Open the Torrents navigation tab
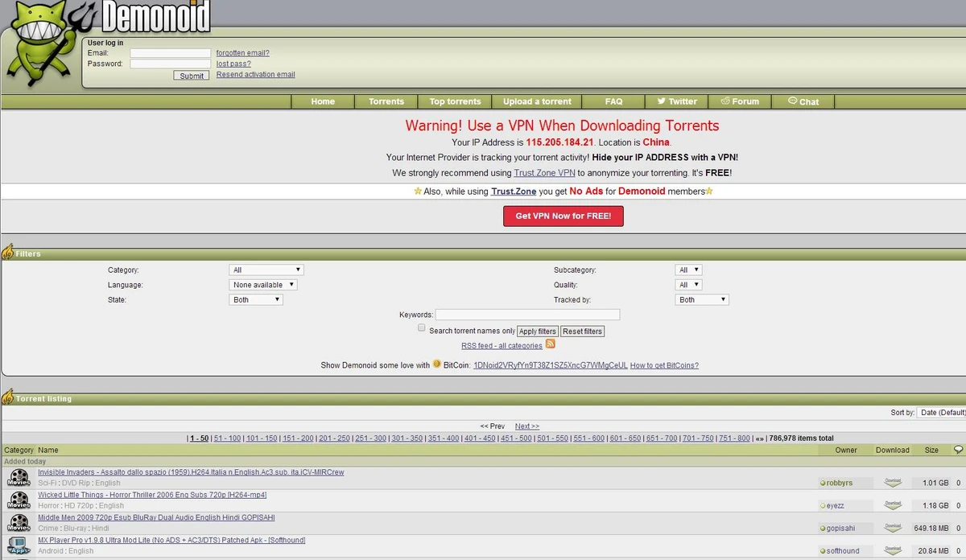The height and width of the screenshot is (560, 966). 386,101
